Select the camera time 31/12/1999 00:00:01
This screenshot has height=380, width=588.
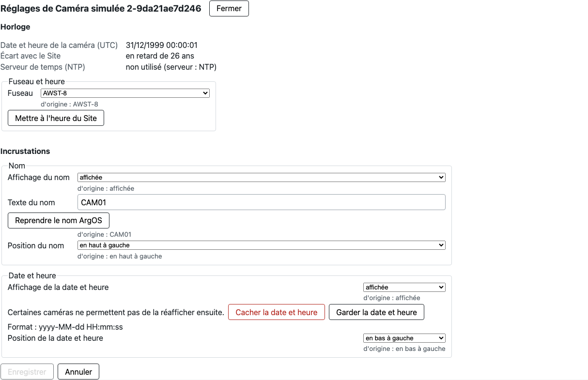coord(162,46)
